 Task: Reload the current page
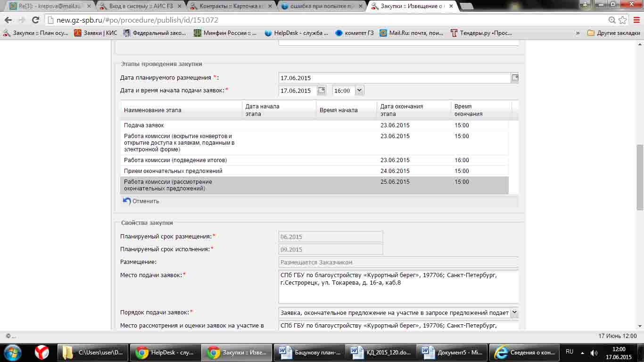point(35,20)
